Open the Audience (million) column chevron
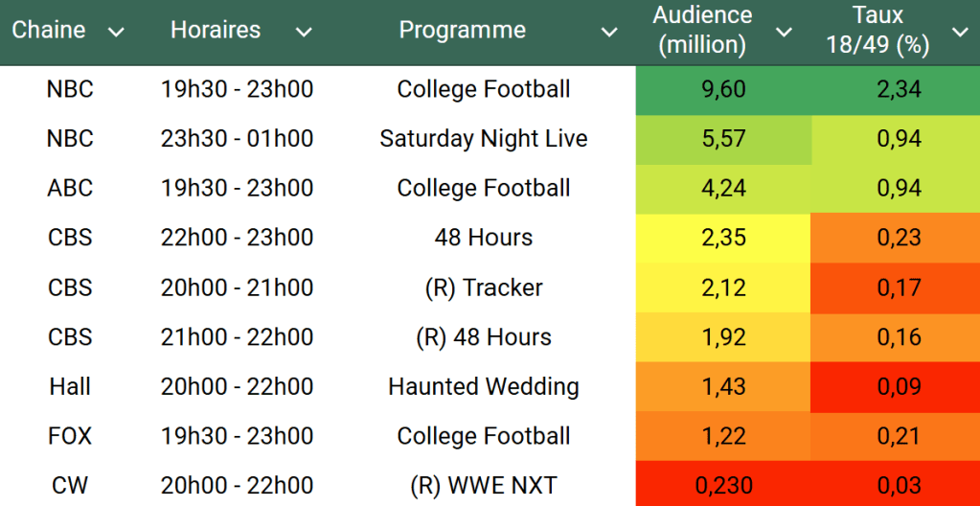This screenshot has width=980, height=506. point(784,33)
